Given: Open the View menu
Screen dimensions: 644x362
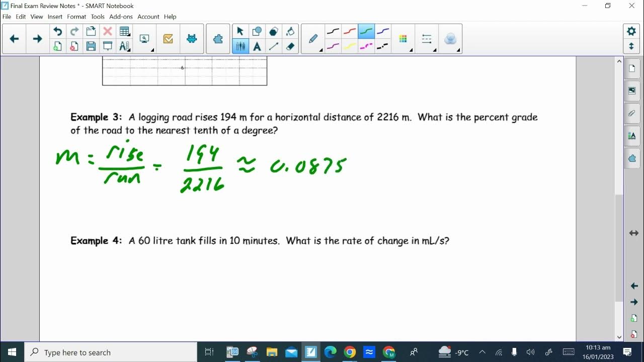Looking at the screenshot, I should 37,17.
